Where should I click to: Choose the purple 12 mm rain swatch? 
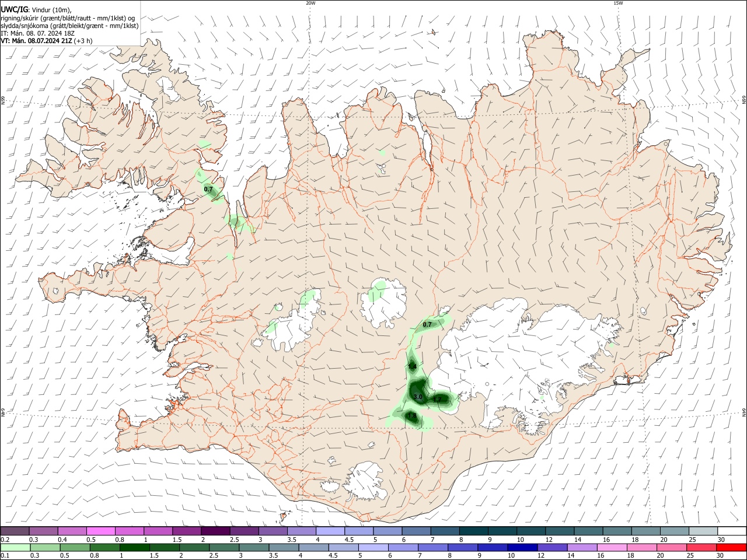point(552,547)
